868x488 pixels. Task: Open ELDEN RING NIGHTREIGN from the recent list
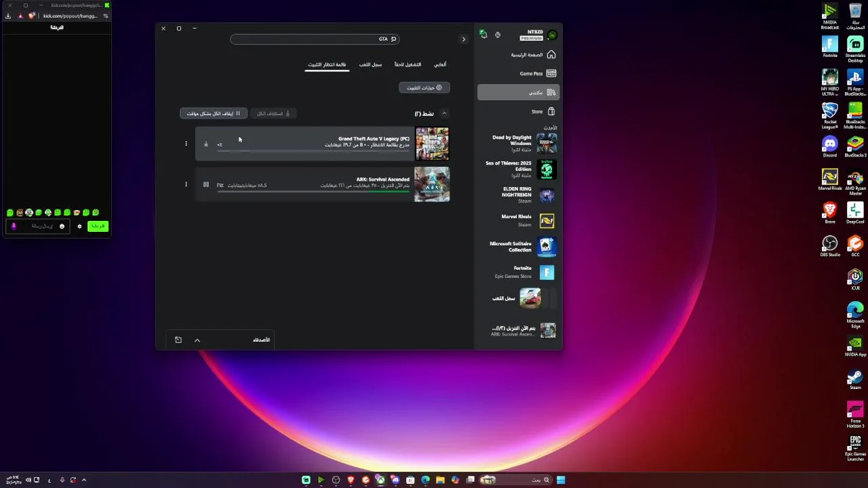click(519, 195)
